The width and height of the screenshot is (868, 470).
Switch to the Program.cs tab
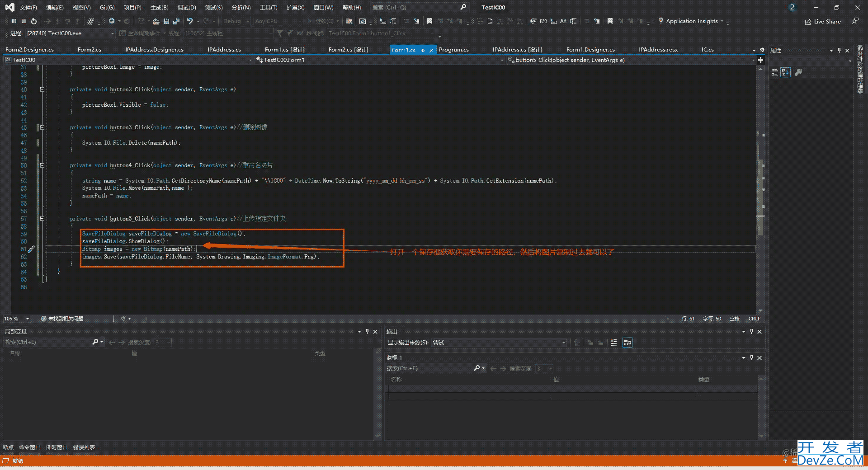(453, 50)
